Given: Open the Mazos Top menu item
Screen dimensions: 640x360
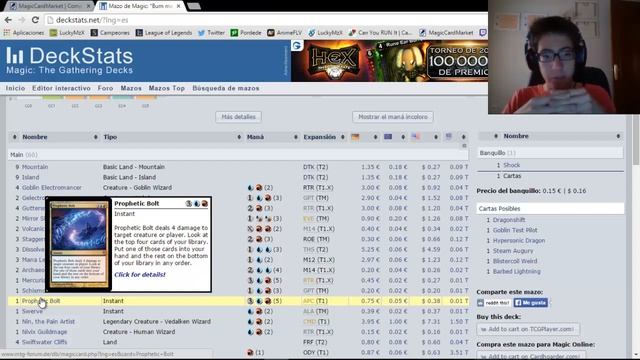Looking at the screenshot, I should click(167, 88).
